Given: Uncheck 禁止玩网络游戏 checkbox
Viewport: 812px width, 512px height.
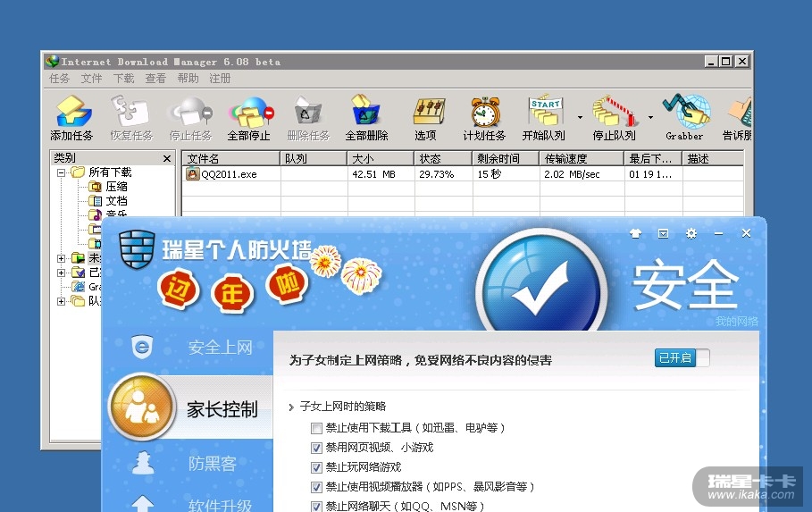Looking at the screenshot, I should point(316,467).
